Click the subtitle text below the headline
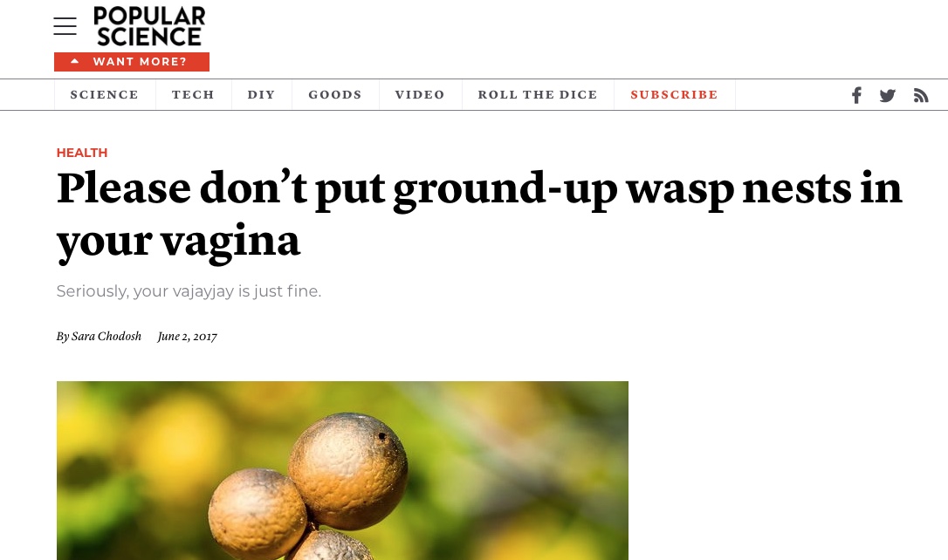Viewport: 948px width, 560px height. click(x=189, y=291)
